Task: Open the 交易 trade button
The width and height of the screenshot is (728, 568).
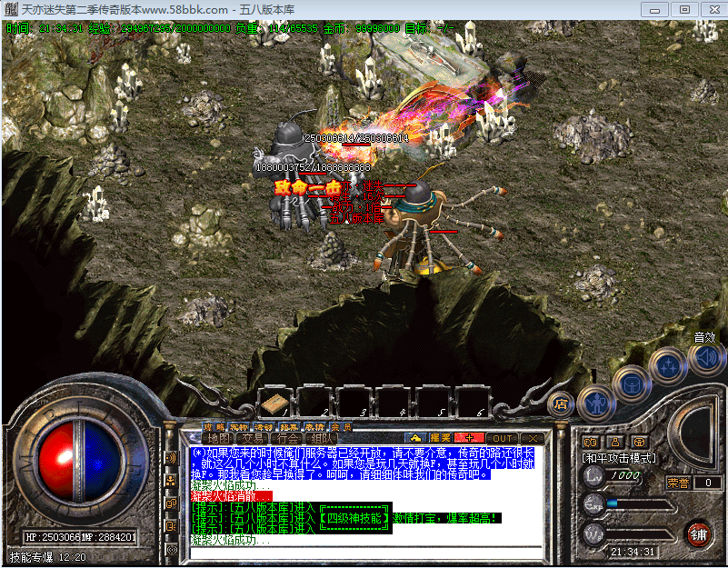Action: pos(253,438)
